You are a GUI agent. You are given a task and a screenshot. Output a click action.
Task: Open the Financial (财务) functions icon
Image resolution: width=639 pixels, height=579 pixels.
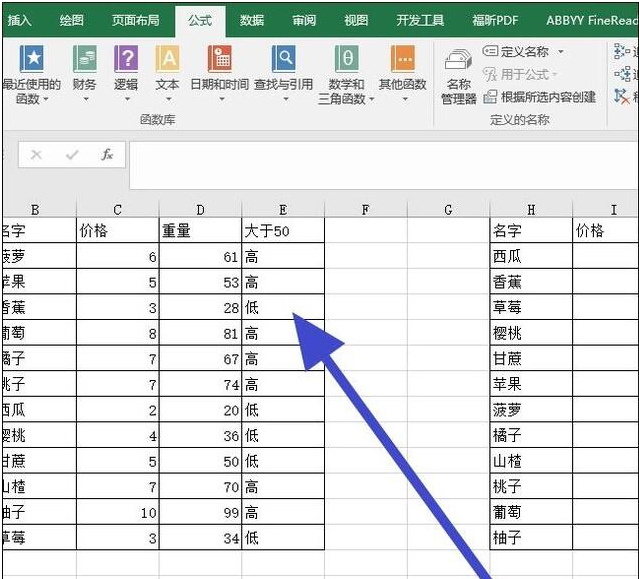[84, 59]
